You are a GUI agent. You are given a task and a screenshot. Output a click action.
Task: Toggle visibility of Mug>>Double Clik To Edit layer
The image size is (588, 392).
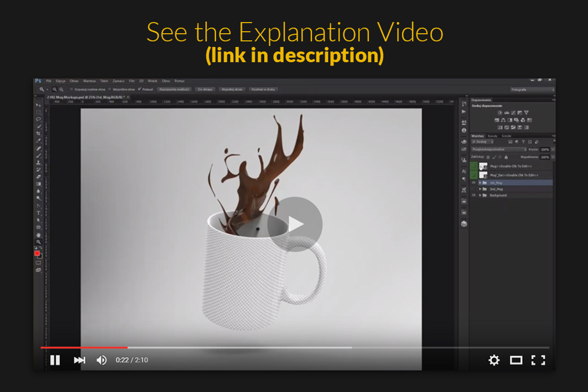click(x=474, y=166)
